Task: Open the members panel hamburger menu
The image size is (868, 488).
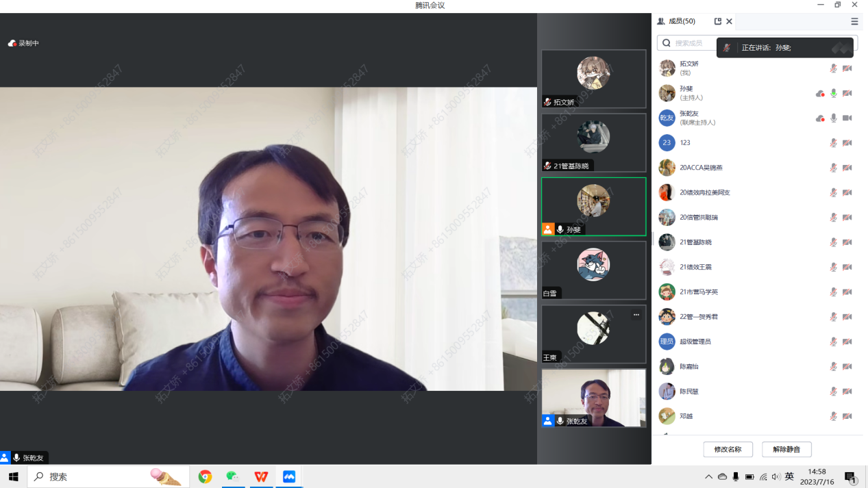Action: tap(854, 21)
